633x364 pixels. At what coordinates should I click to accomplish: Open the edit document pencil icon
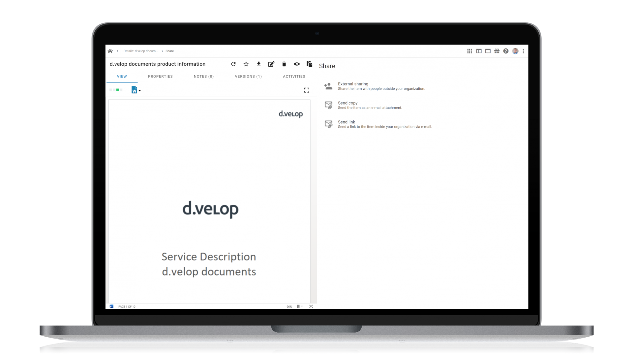click(x=271, y=64)
